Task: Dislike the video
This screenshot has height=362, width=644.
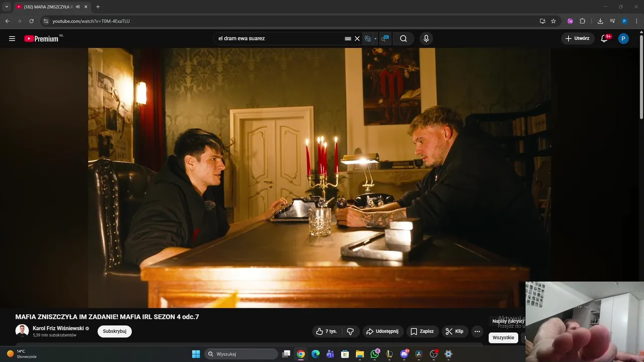Action: 351,331
